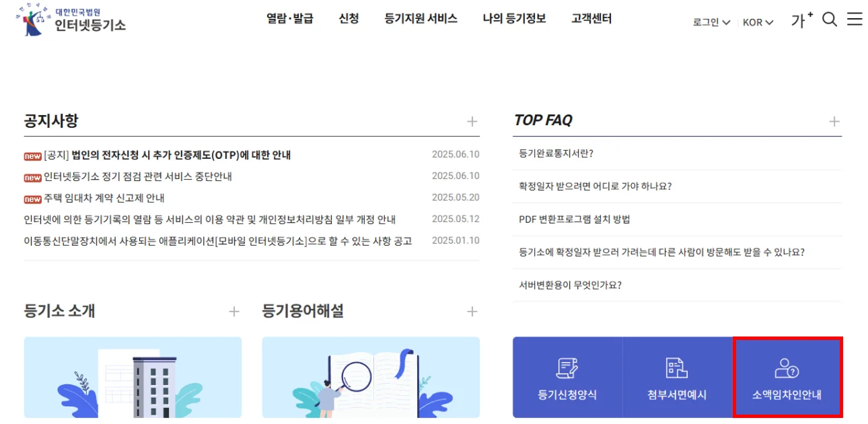The image size is (868, 424).
Task: Open the KOR language dropdown
Action: (x=758, y=22)
